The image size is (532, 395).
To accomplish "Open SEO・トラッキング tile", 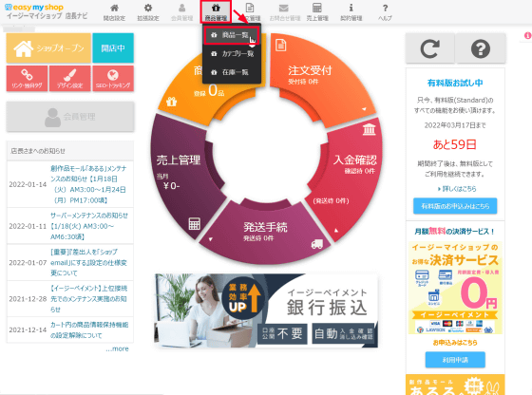I will pos(113,79).
